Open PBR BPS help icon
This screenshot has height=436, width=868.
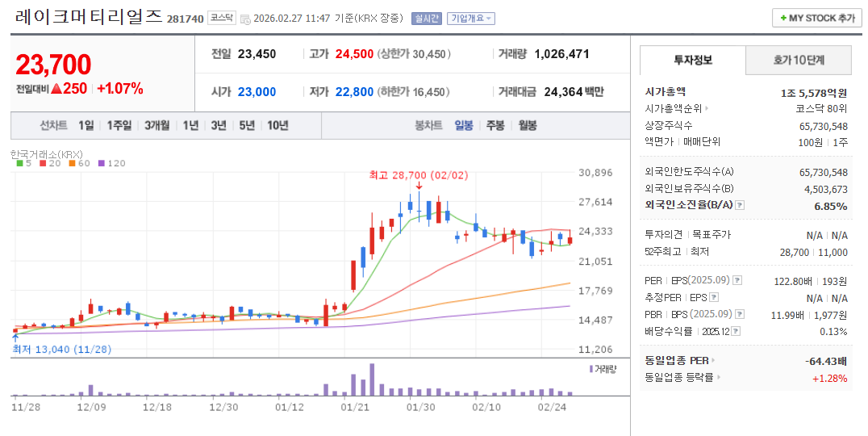pyautogui.click(x=740, y=314)
